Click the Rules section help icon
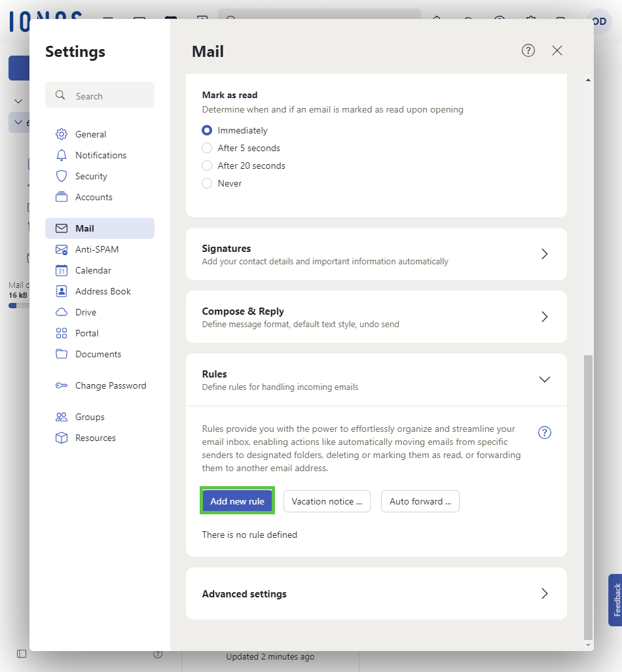 coord(544,433)
